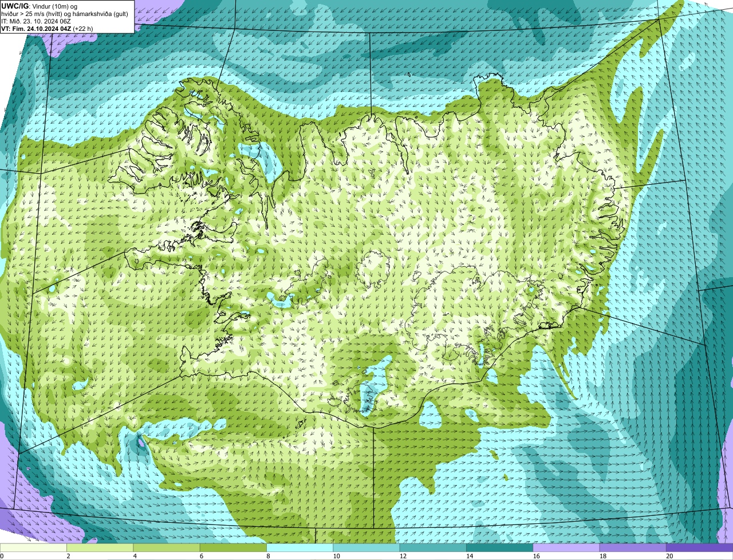
Task: Click the medium teal 12–14 m/s legend swatch
Action: click(x=433, y=547)
